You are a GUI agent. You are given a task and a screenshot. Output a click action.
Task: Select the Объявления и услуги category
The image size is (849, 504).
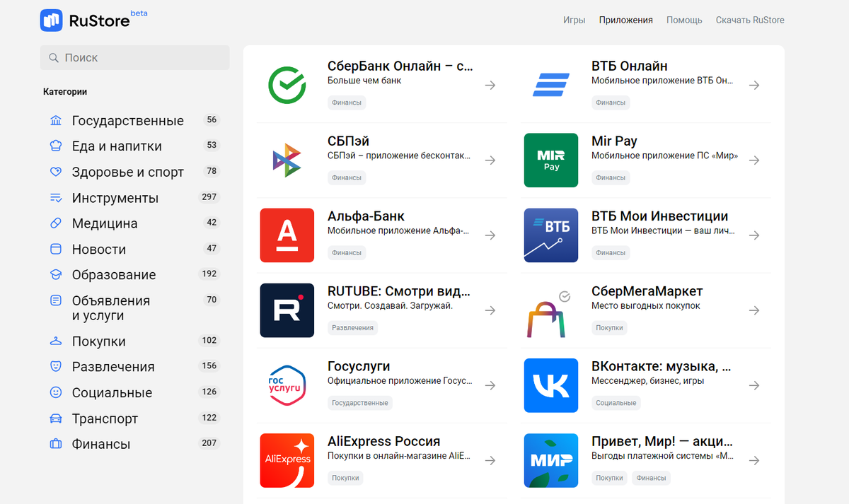pyautogui.click(x=134, y=308)
